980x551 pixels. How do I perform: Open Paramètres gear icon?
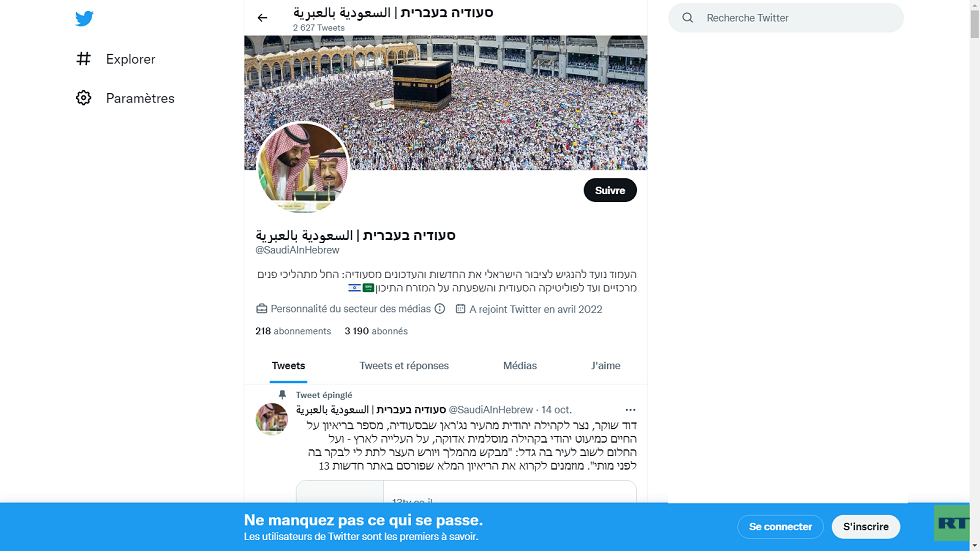click(83, 98)
